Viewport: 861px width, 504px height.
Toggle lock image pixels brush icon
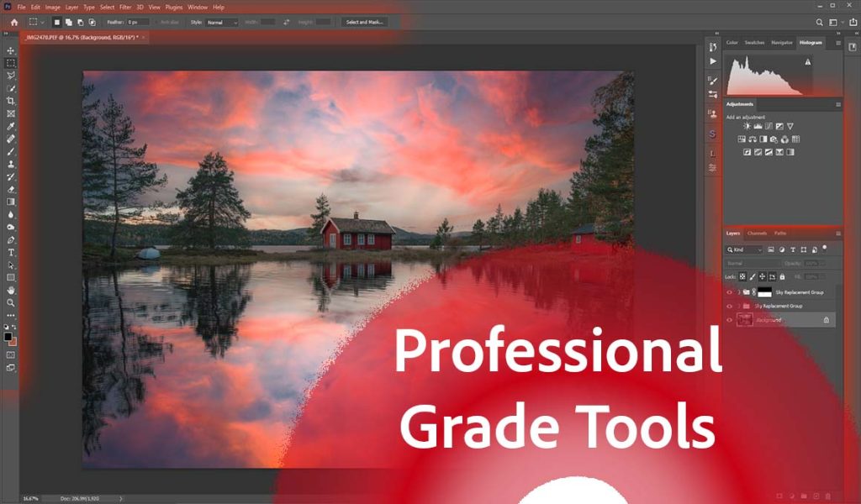tap(753, 277)
